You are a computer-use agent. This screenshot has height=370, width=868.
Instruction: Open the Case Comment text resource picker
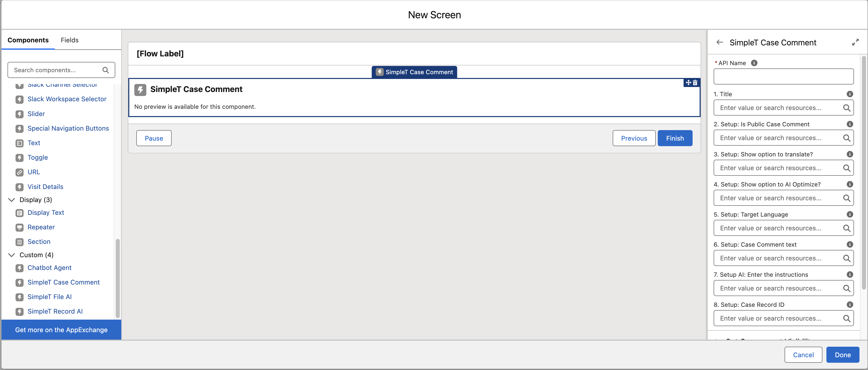(783, 258)
